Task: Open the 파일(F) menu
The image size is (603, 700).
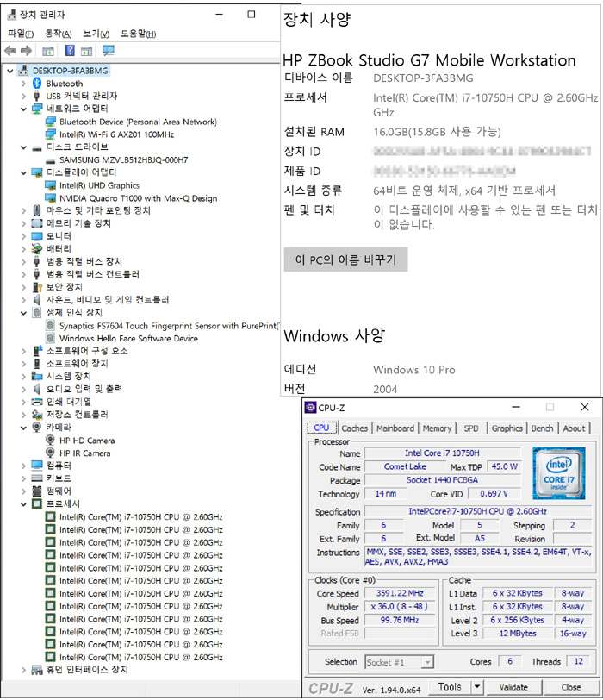Action: (x=21, y=34)
